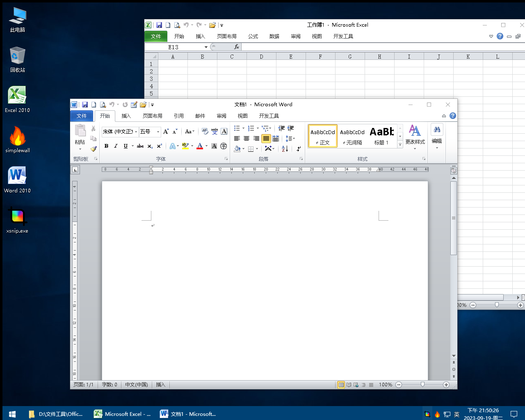Expand the styles gallery more arrow
This screenshot has width=525, height=420.
(x=400, y=144)
